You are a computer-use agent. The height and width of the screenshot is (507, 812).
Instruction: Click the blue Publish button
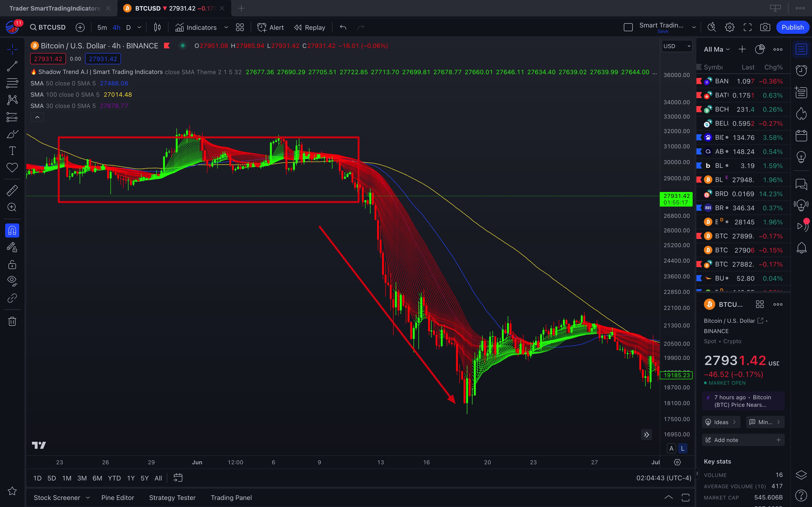(x=792, y=27)
